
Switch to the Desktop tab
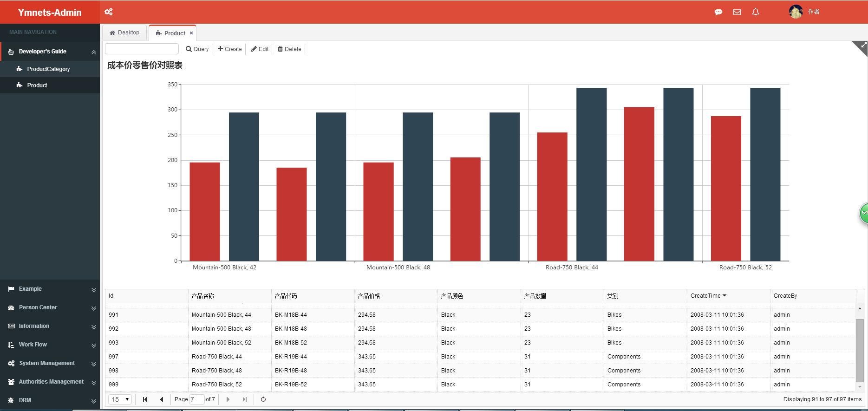click(x=124, y=33)
